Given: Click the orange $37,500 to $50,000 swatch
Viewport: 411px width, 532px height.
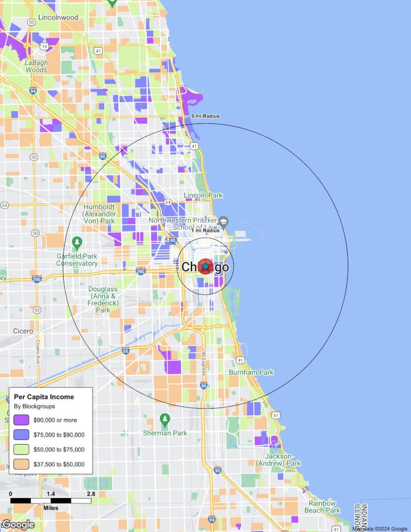Looking at the screenshot, I should (22, 464).
